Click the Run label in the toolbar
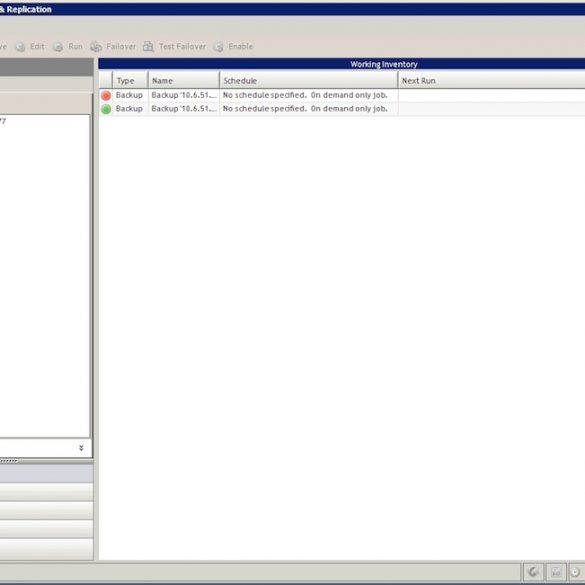 click(x=75, y=46)
